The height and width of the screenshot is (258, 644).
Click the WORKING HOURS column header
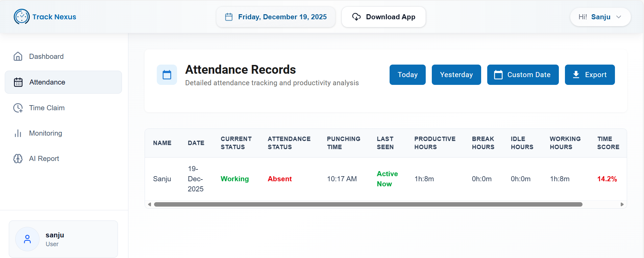pos(565,143)
